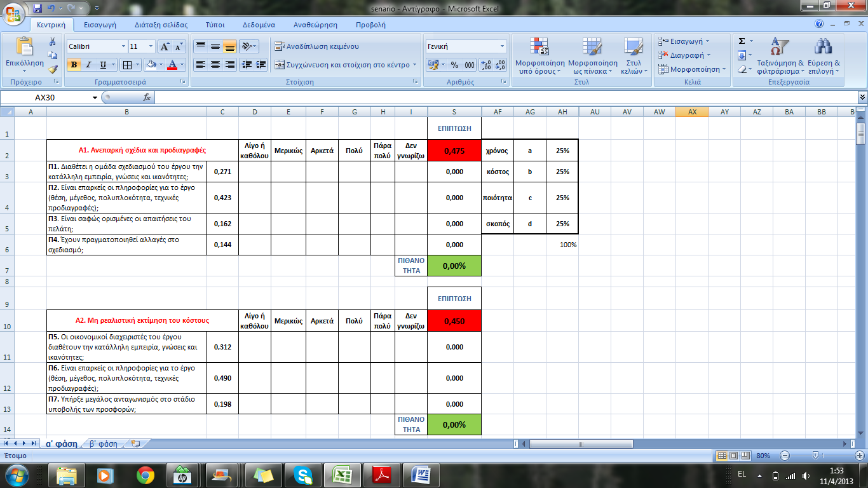Click the Fill down arrow icon
Viewport: 868px width, 488px height.
(x=742, y=55)
